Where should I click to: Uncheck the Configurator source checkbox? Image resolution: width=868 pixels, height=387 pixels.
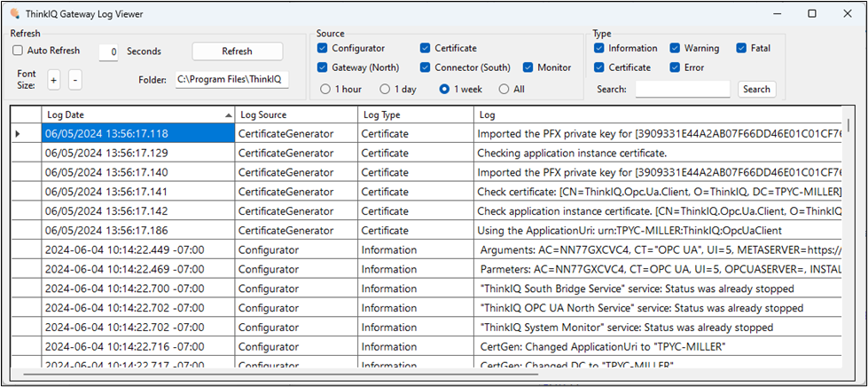[322, 48]
